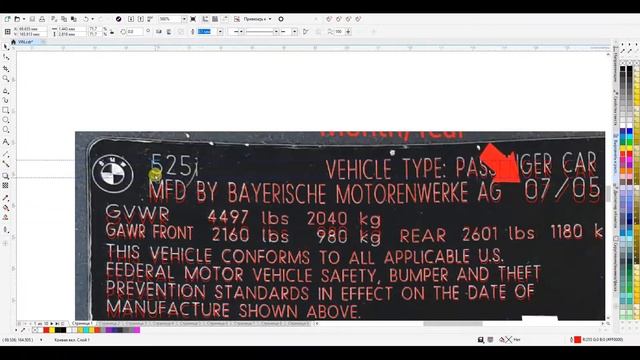Image resolution: width=640 pixels, height=360 pixels.
Task: Toggle rulers display in the toolbar
Action: [205, 19]
